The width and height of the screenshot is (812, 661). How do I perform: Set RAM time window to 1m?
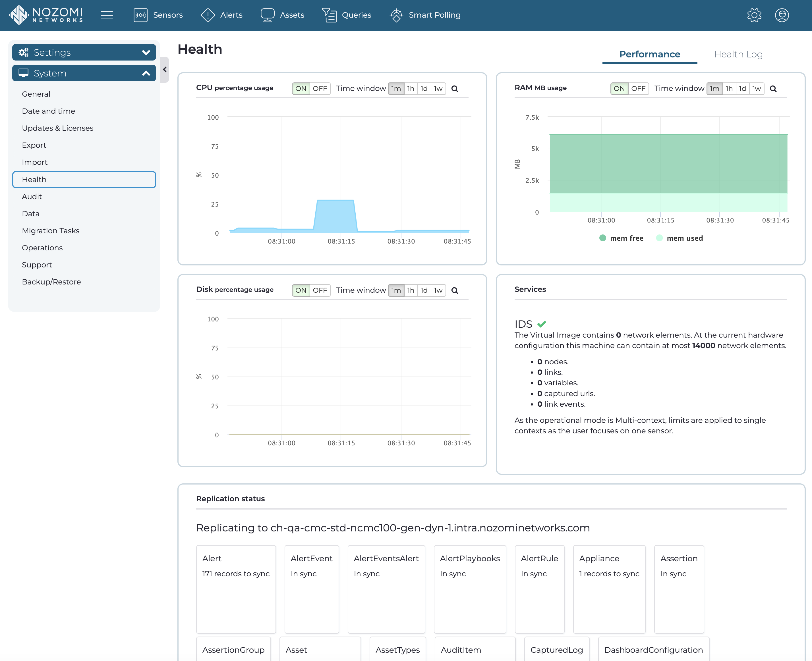coord(714,89)
